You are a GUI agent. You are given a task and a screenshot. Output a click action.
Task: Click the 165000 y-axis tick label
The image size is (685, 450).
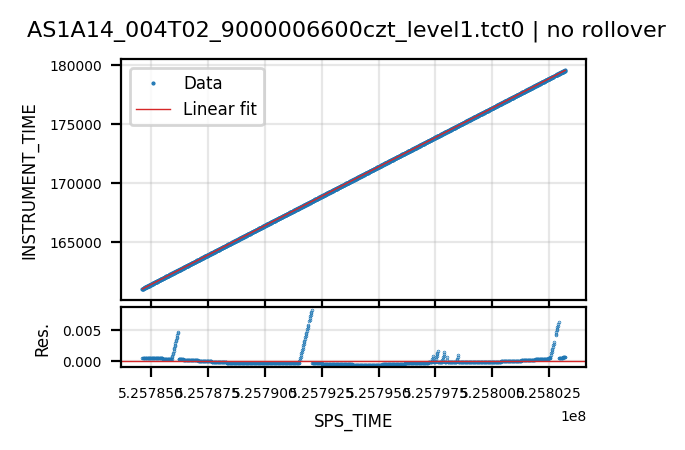point(76,243)
